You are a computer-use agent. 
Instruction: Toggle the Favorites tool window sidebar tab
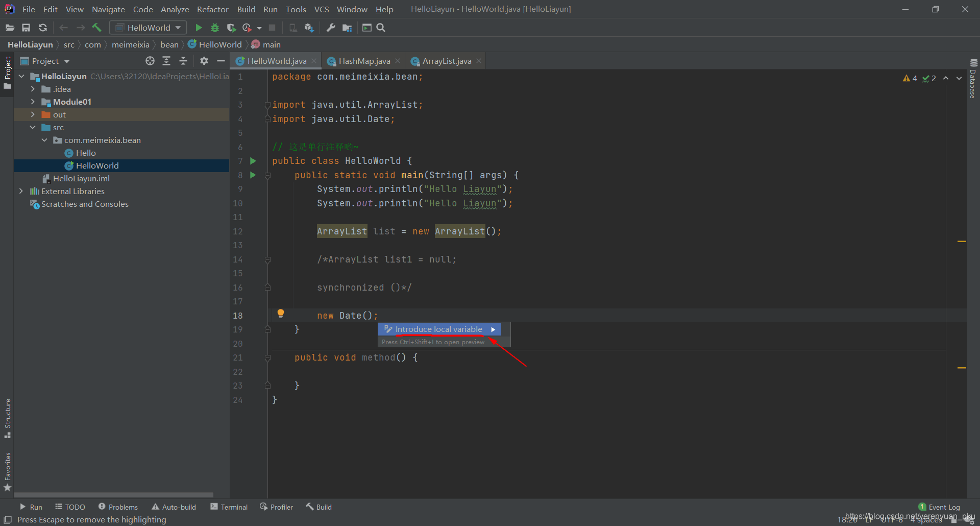(x=7, y=472)
